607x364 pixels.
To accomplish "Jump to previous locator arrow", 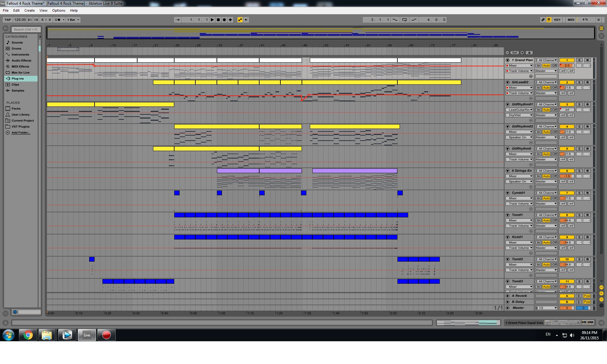I will click(507, 53).
